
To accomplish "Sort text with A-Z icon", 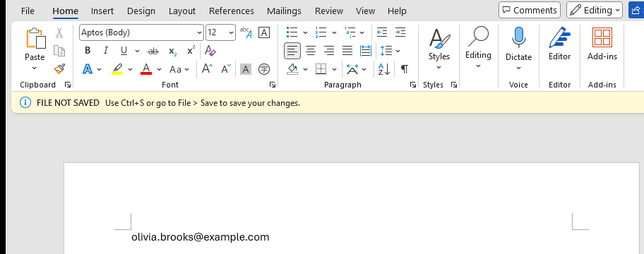I will (x=384, y=69).
